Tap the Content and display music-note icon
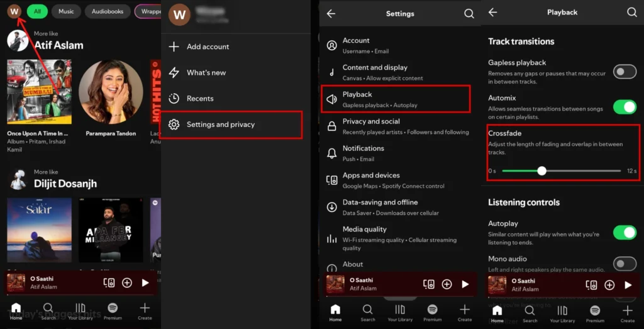This screenshot has width=644, height=329. tap(332, 73)
